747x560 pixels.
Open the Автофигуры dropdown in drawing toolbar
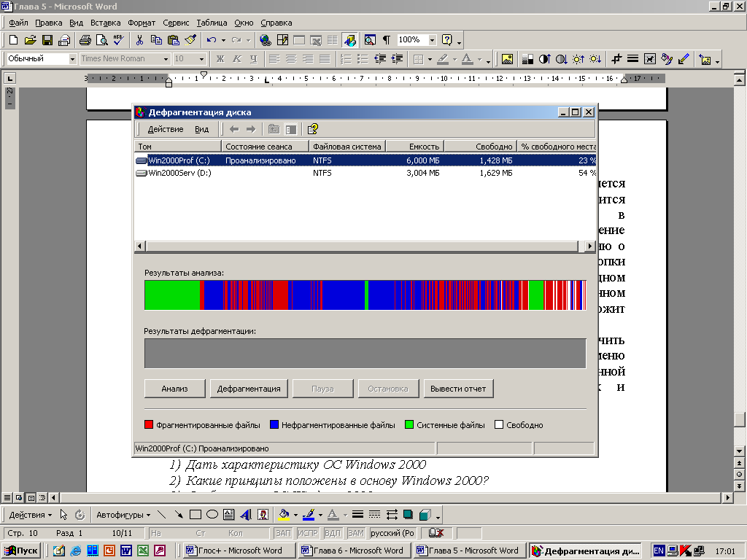(123, 515)
